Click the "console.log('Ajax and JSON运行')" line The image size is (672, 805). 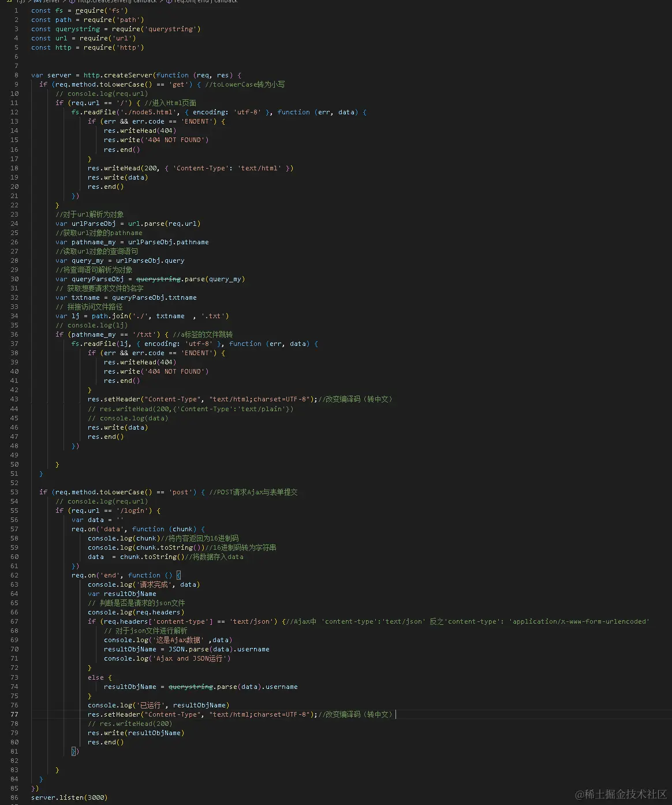coord(167,658)
